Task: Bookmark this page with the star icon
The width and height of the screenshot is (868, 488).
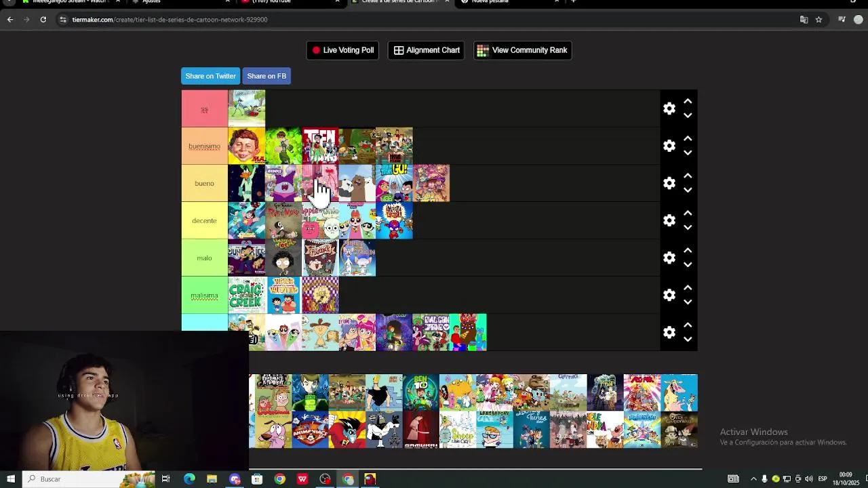Action: [x=818, y=20]
